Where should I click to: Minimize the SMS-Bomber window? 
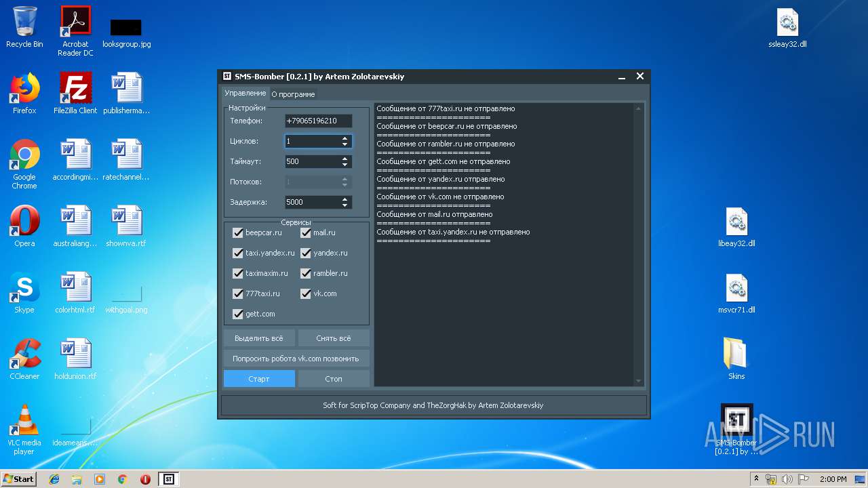[622, 77]
